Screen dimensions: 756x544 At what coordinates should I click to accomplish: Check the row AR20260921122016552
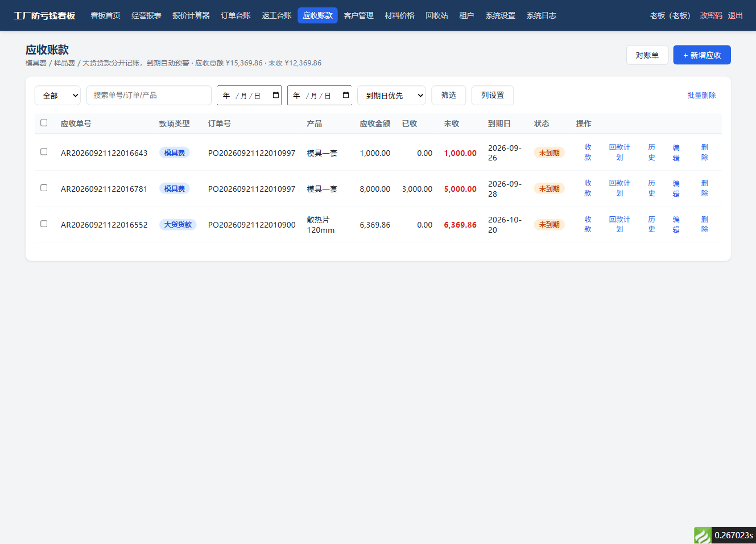44,224
